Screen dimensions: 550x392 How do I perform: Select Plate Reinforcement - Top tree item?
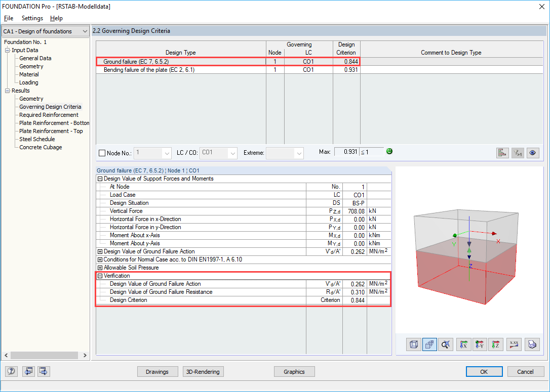(51, 131)
